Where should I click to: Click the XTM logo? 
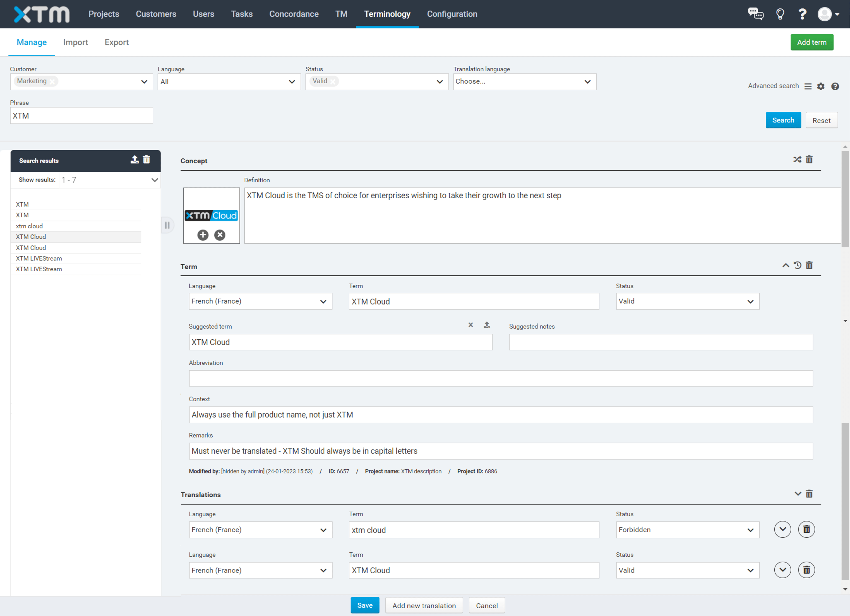coord(42,14)
